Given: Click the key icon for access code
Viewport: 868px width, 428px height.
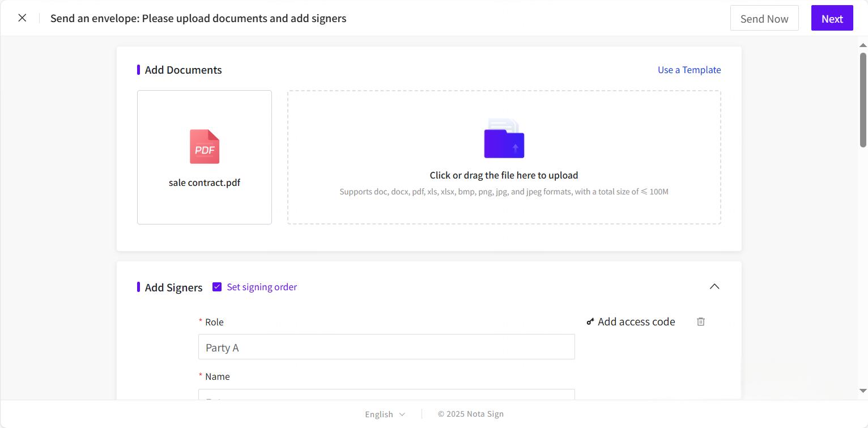Looking at the screenshot, I should point(590,321).
